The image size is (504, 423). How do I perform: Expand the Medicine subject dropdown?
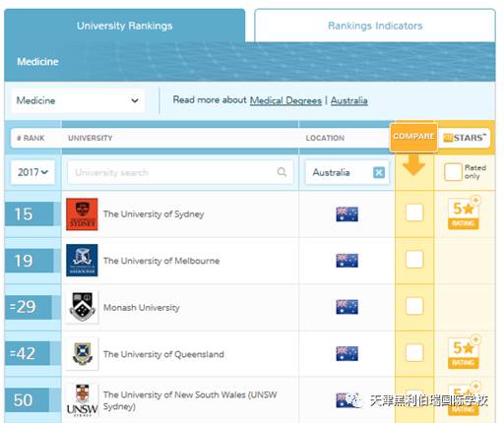(78, 100)
